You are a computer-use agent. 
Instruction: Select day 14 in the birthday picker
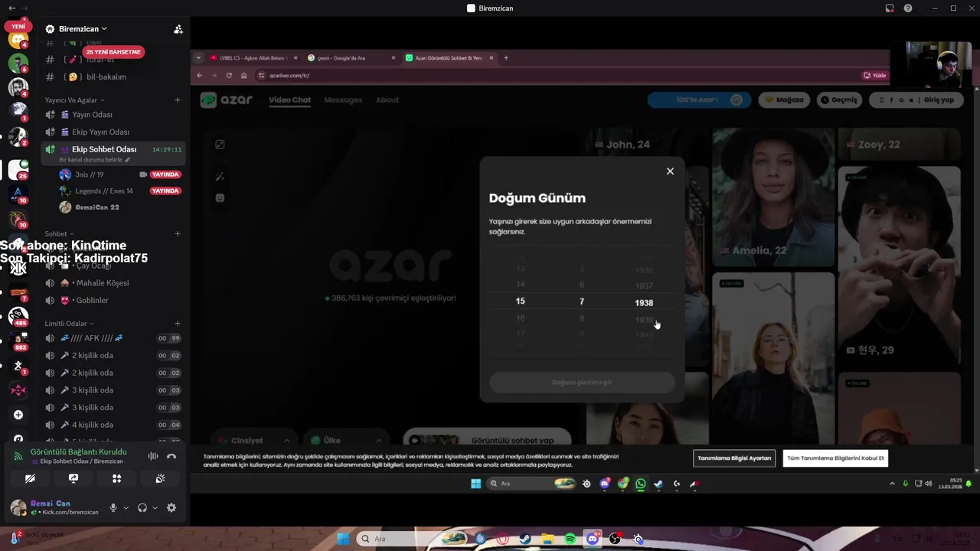(x=521, y=284)
